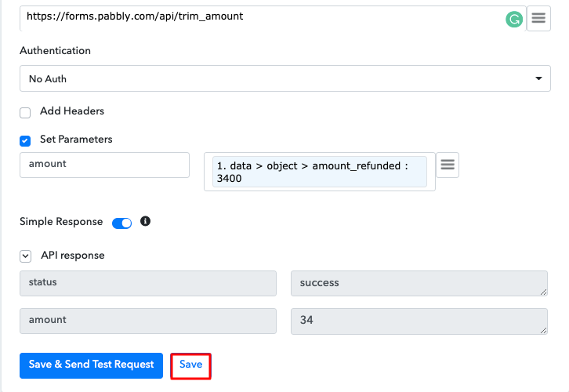Open the hamburger menu beside the URL field

tap(538, 18)
